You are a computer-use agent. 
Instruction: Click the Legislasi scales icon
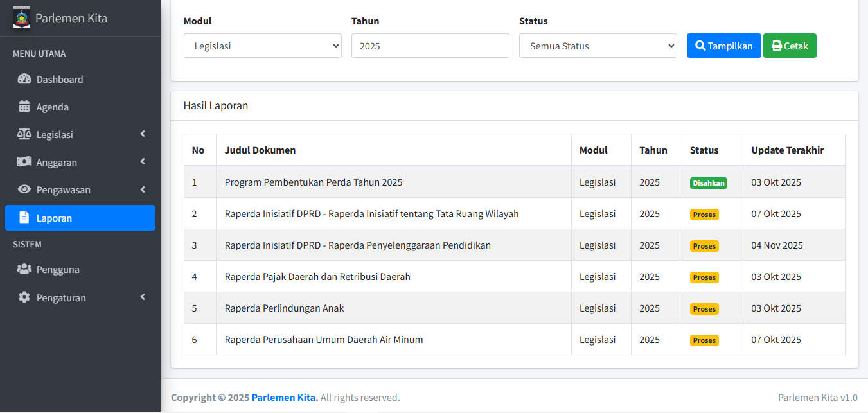(24, 135)
